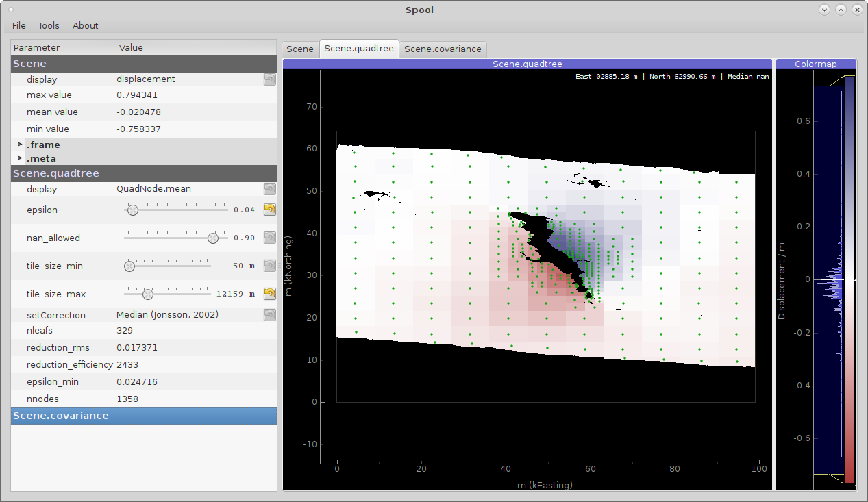Switch to the Scene.covariance tab
Image resolution: width=868 pixels, height=502 pixels.
tap(443, 49)
